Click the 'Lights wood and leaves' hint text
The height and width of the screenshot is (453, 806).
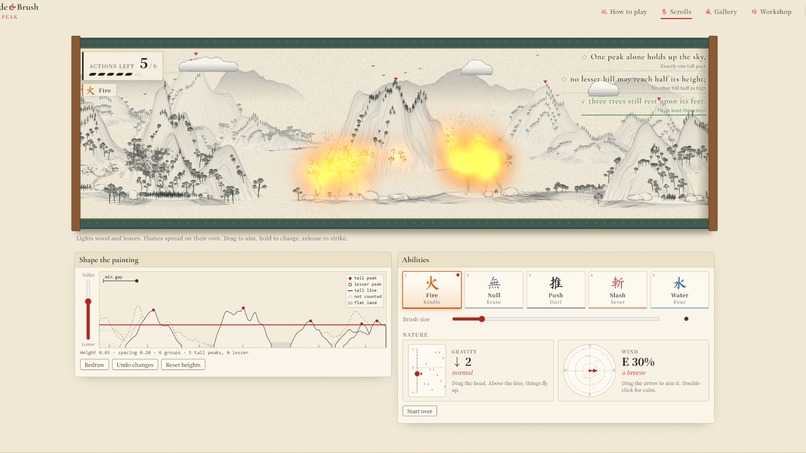click(x=212, y=238)
